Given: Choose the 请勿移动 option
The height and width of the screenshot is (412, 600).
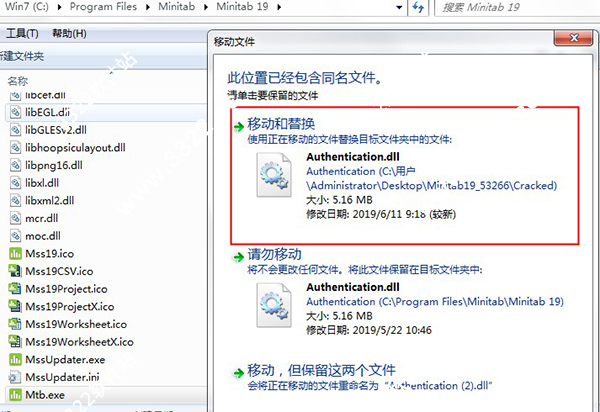Looking at the screenshot, I should [274, 254].
